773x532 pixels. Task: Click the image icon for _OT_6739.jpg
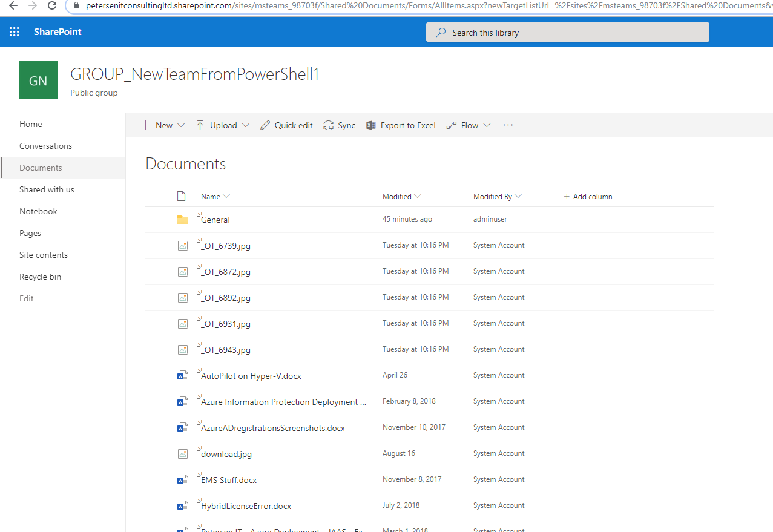click(x=183, y=246)
